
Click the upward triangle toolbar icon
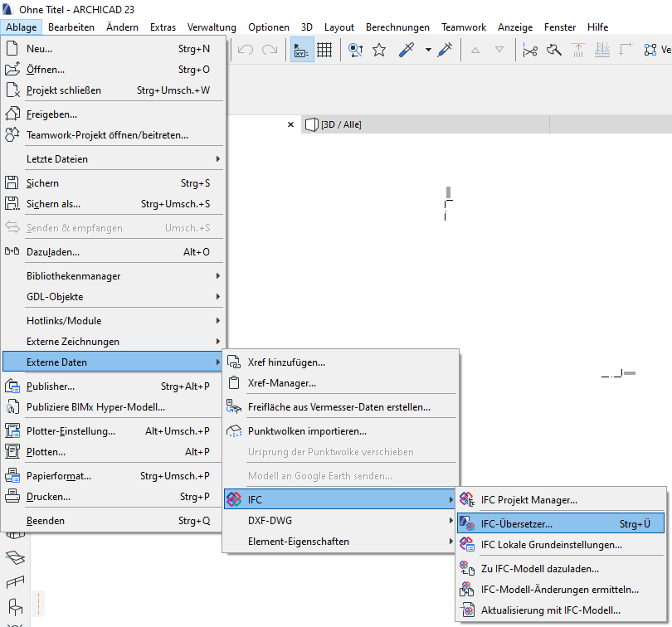(475, 50)
